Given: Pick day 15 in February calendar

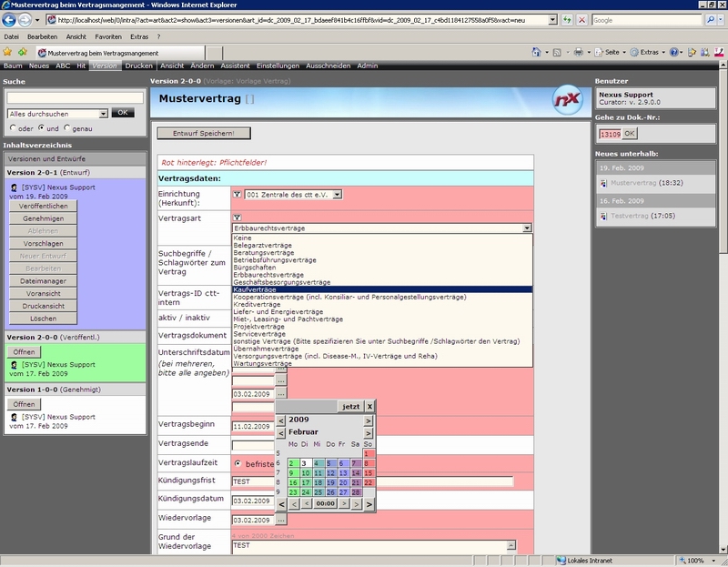Looking at the screenshot, I should (x=369, y=472).
